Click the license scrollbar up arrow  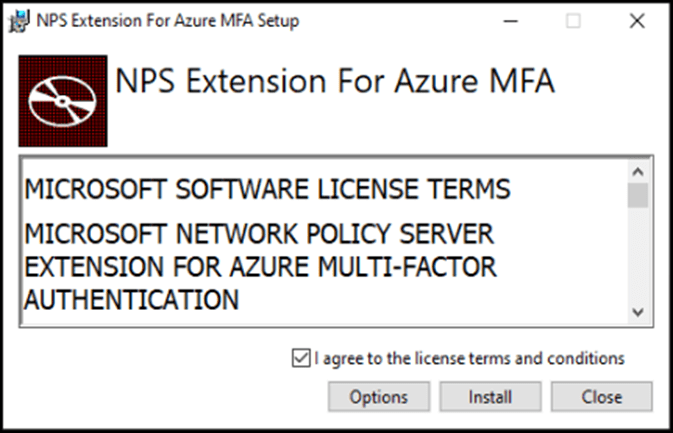point(638,172)
